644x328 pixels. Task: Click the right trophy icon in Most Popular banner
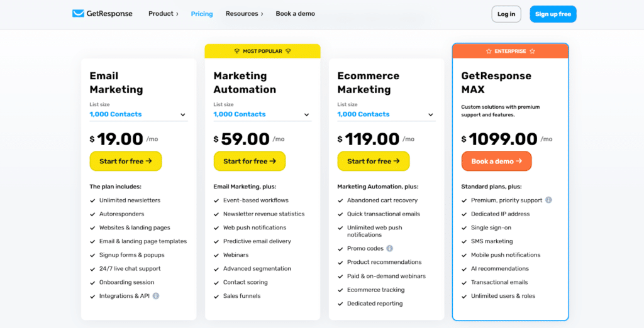[x=288, y=52]
